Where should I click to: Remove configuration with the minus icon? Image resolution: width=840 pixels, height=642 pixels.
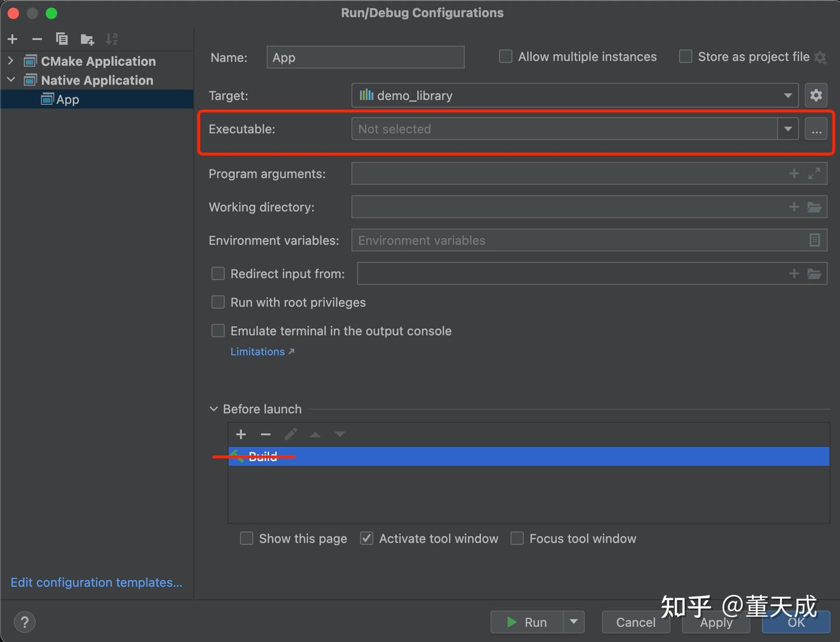[37, 39]
